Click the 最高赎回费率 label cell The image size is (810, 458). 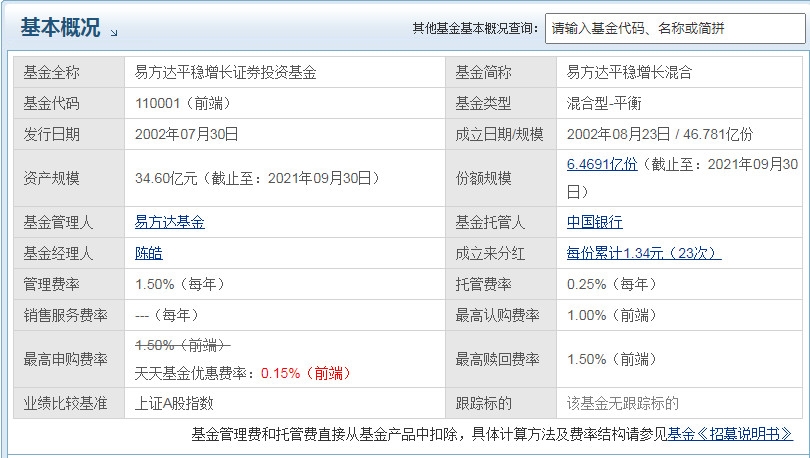pos(501,359)
